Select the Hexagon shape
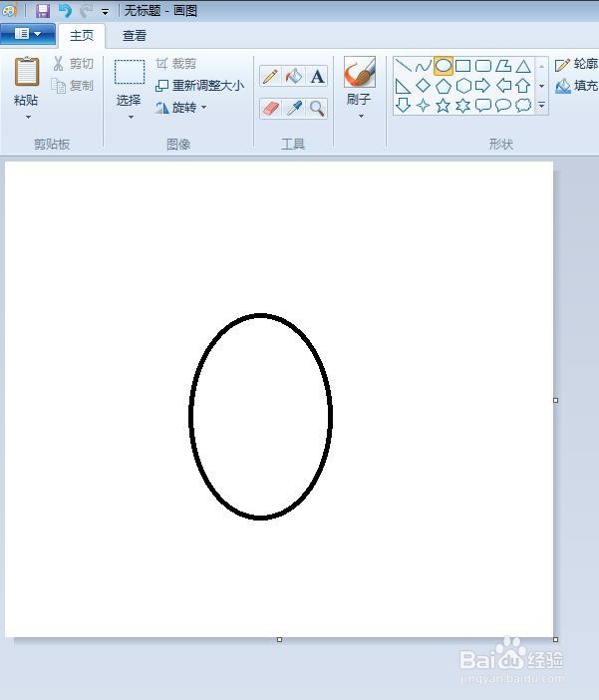This screenshot has height=700, width=599. [x=463, y=86]
